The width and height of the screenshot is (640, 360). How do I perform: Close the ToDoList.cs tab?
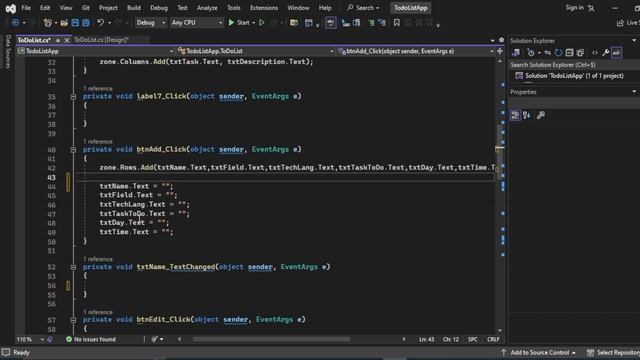tap(67, 40)
